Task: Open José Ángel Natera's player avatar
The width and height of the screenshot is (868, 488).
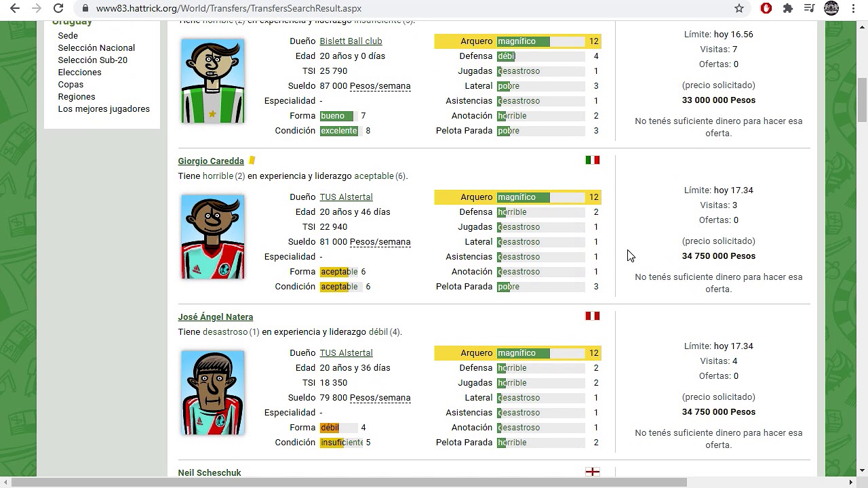Action: coord(213,392)
